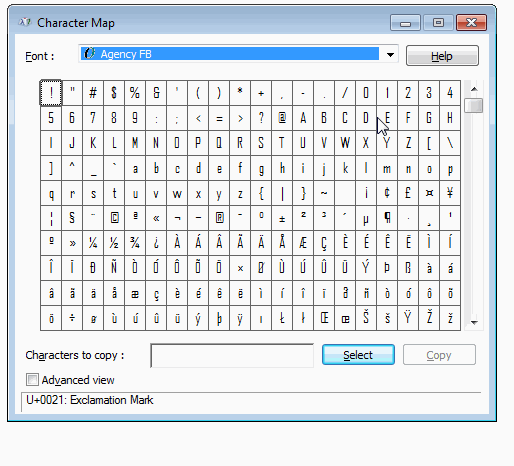Select the Œ ligature character cell
Viewport: 514px width, 466px height.
coord(324,318)
